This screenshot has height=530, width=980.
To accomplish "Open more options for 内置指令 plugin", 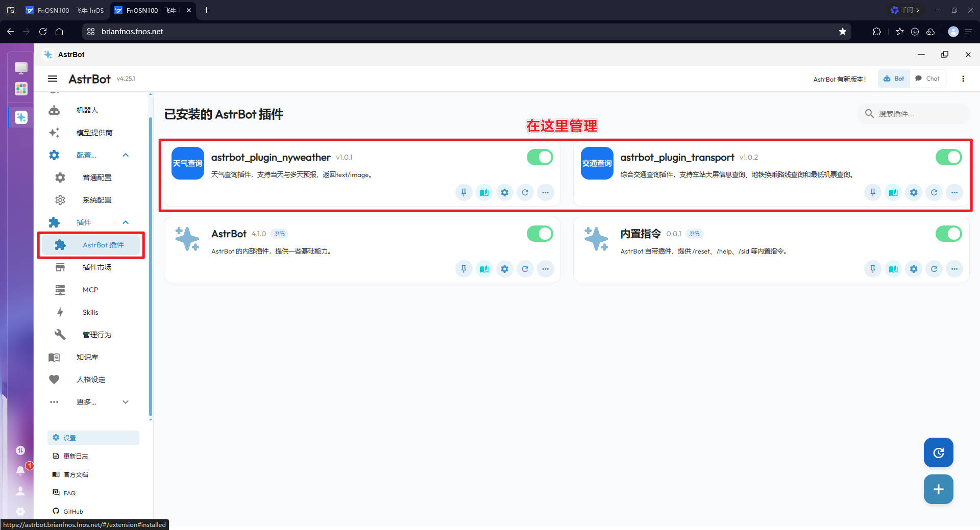I will pos(954,269).
